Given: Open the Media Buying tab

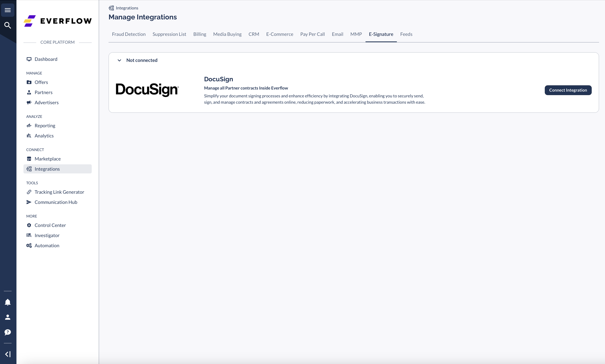Looking at the screenshot, I should [227, 34].
